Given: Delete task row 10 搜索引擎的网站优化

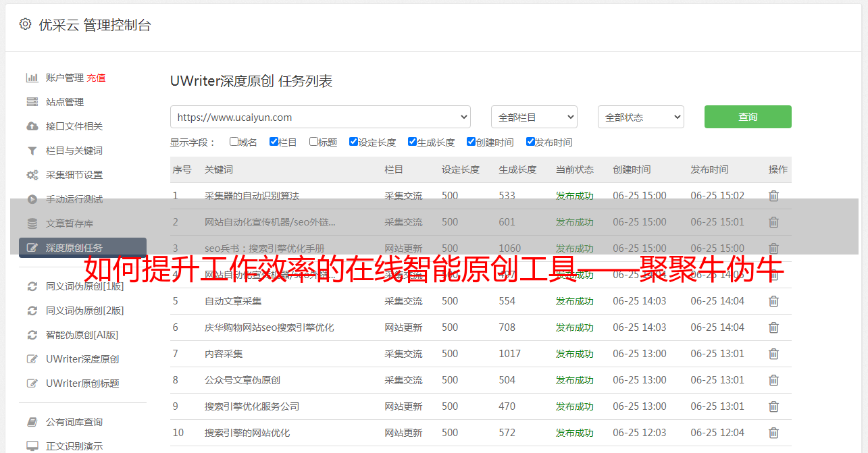Looking at the screenshot, I should pyautogui.click(x=774, y=433).
